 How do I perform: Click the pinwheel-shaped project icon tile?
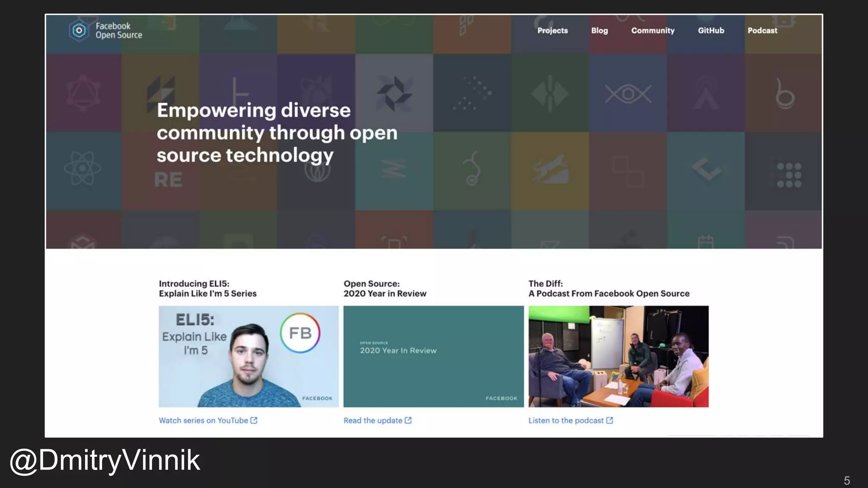(x=394, y=93)
